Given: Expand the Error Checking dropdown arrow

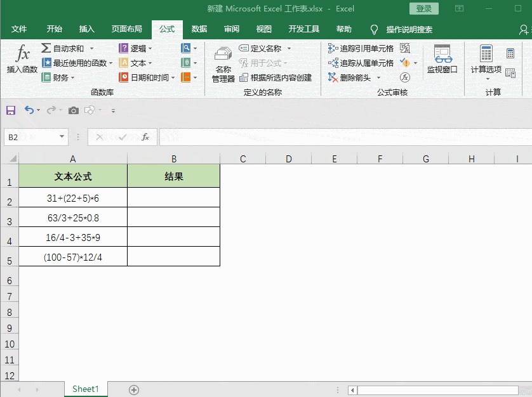Looking at the screenshot, I should [415, 63].
